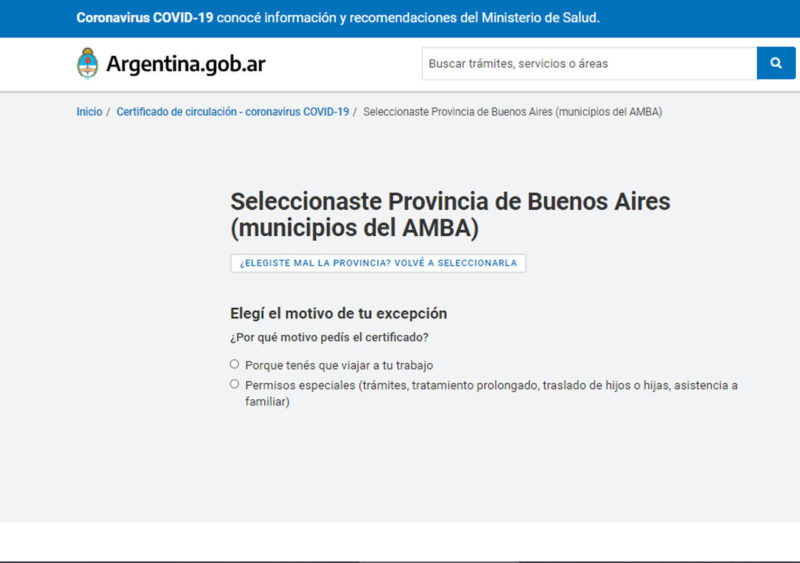
Task: Click the magnifying glass search button
Action: click(776, 63)
